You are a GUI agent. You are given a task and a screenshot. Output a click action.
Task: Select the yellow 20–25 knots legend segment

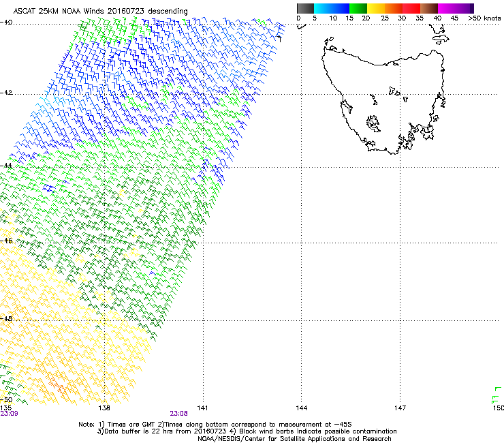tap(376, 8)
